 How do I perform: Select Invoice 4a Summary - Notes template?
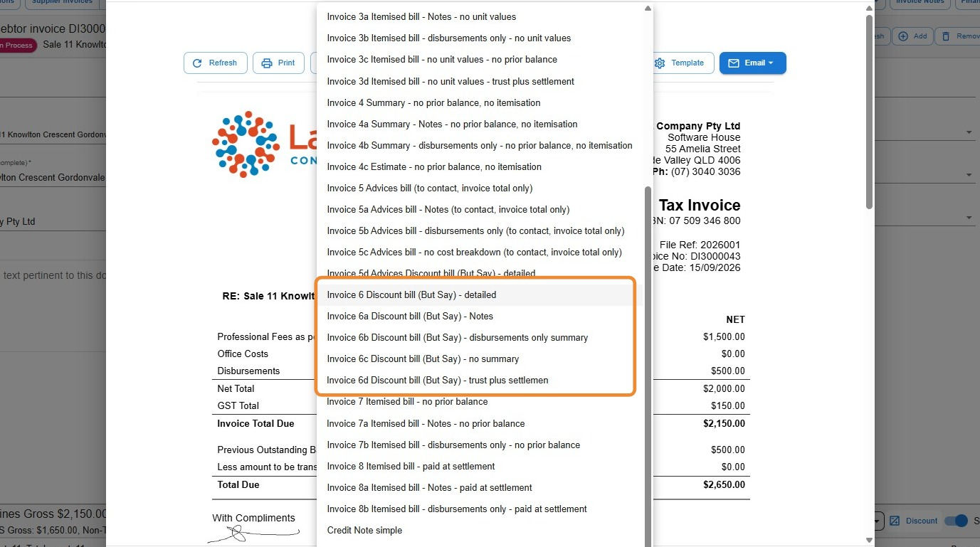tap(481, 124)
